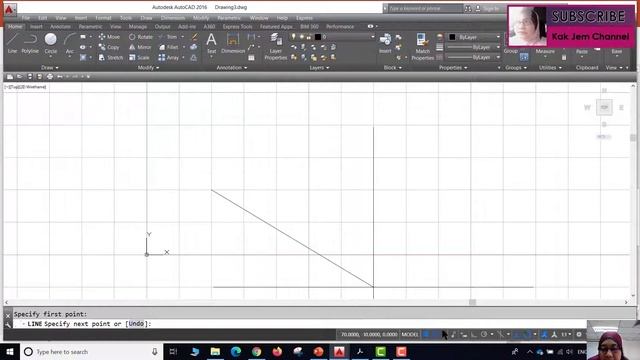The height and width of the screenshot is (360, 640).
Task: Toggle snap mode in status bar
Action: click(x=435, y=334)
